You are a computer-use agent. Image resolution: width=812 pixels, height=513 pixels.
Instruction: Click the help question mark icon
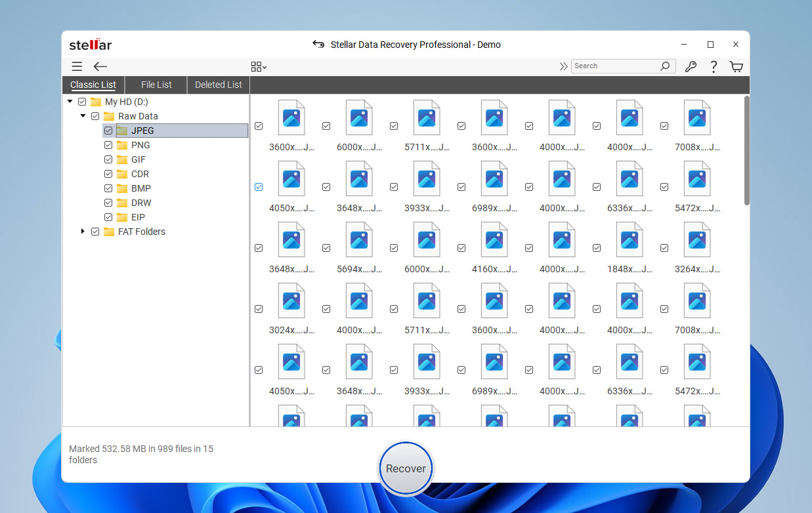tap(714, 66)
